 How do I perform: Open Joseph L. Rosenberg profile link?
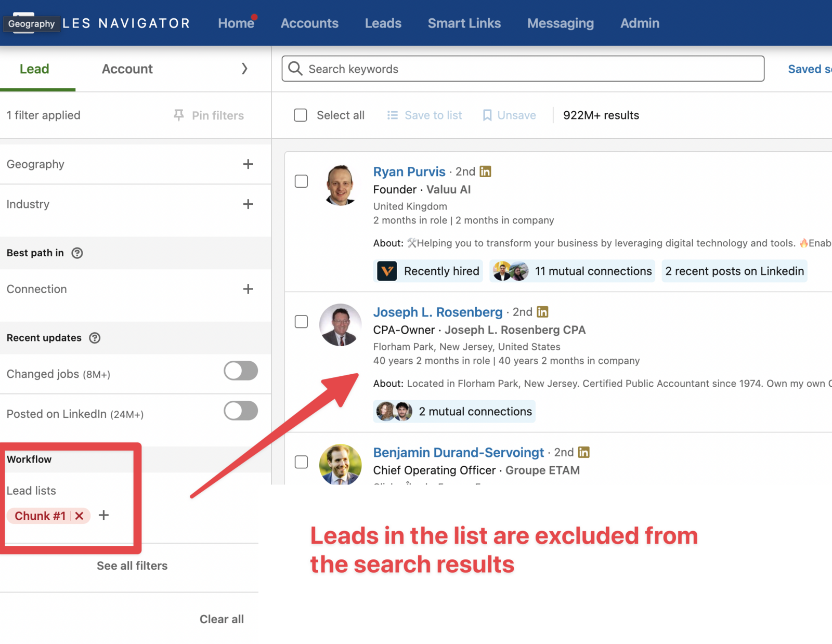click(x=438, y=312)
